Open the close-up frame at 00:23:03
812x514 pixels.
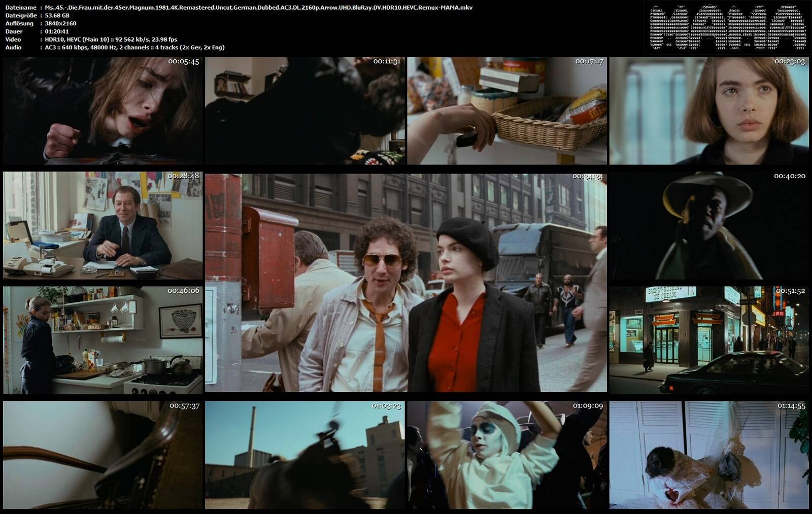point(708,111)
